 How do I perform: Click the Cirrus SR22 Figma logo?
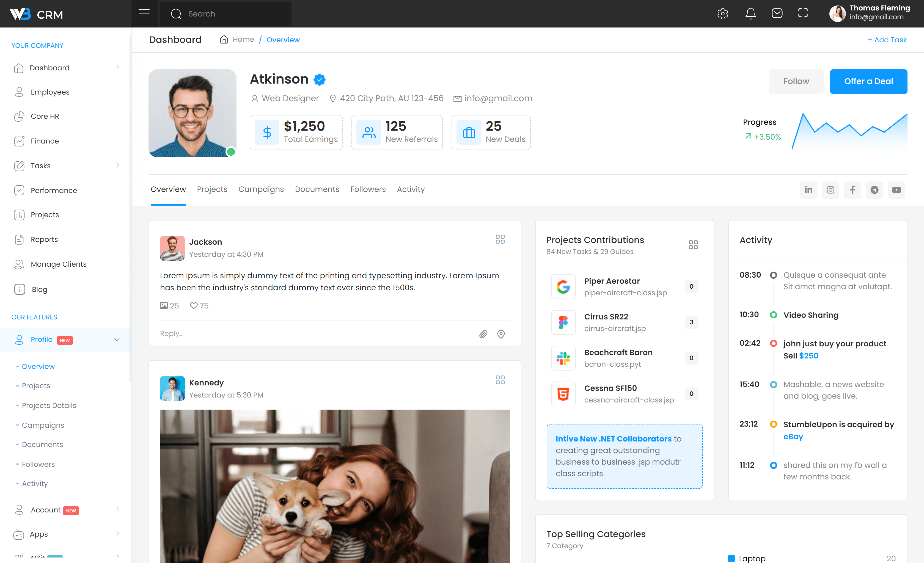(563, 322)
